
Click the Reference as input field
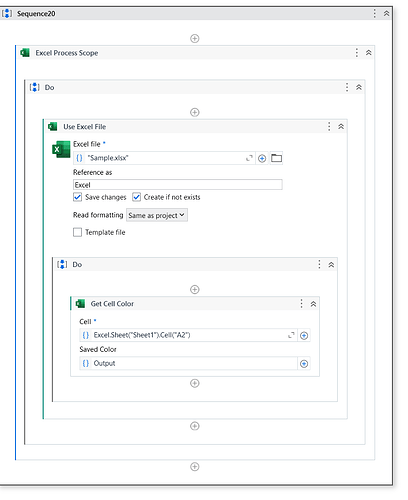click(178, 185)
